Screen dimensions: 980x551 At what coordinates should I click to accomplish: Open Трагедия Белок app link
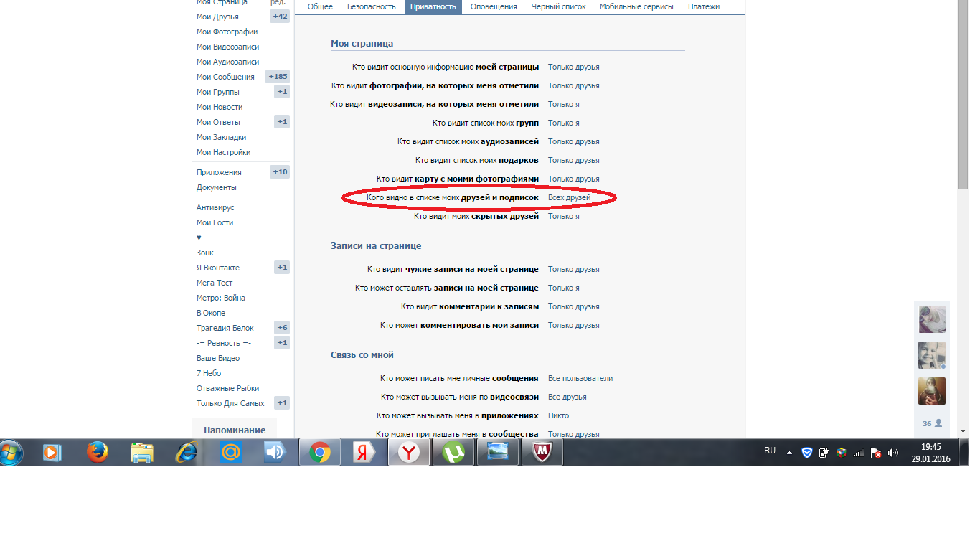pos(225,328)
